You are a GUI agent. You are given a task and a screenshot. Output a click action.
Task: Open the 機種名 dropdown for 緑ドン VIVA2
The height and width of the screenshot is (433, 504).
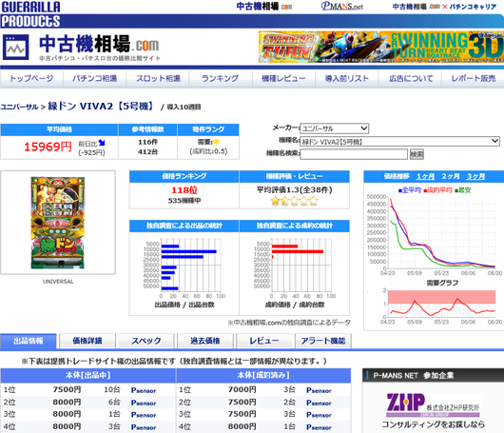pos(399,141)
